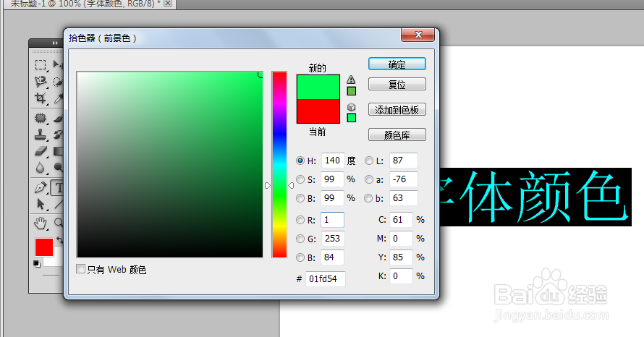Click the 确定 button
This screenshot has width=644, height=337.
point(397,64)
